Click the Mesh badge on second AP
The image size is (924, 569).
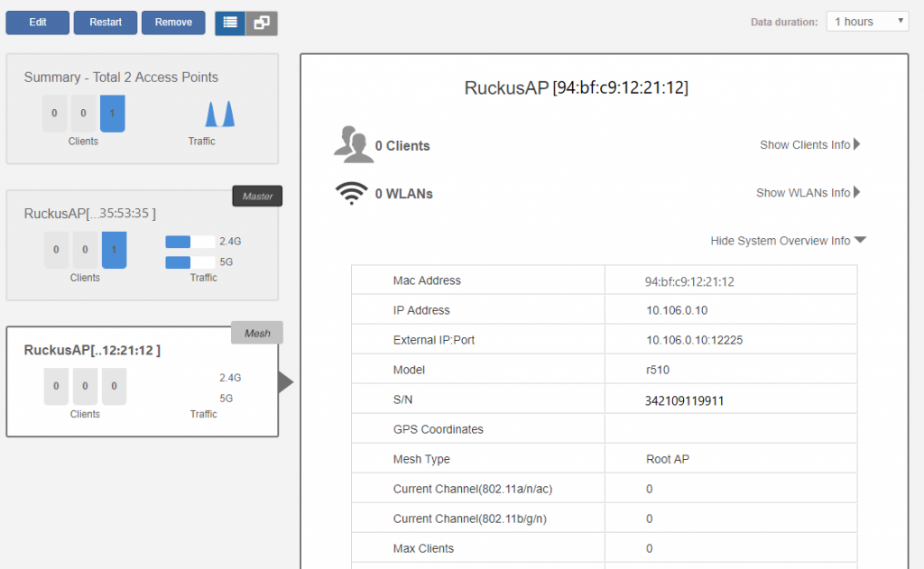(257, 333)
